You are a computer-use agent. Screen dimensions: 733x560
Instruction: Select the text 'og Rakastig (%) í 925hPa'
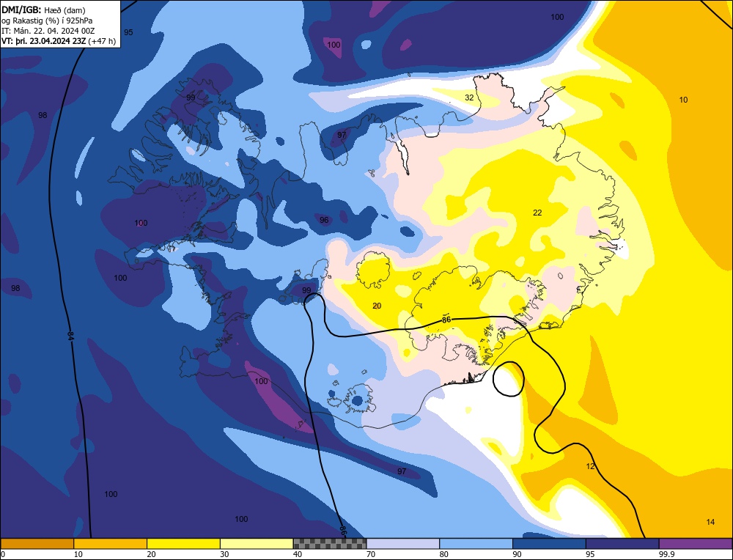click(47, 21)
